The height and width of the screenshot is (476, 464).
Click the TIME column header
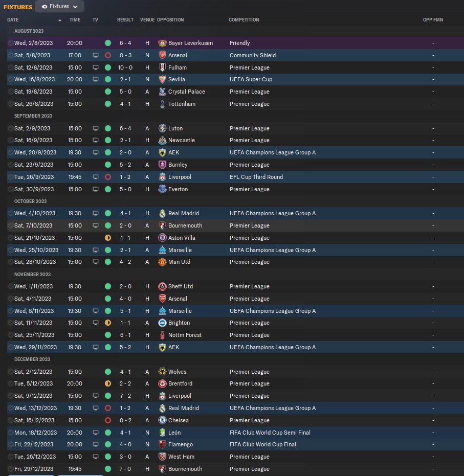pos(75,20)
